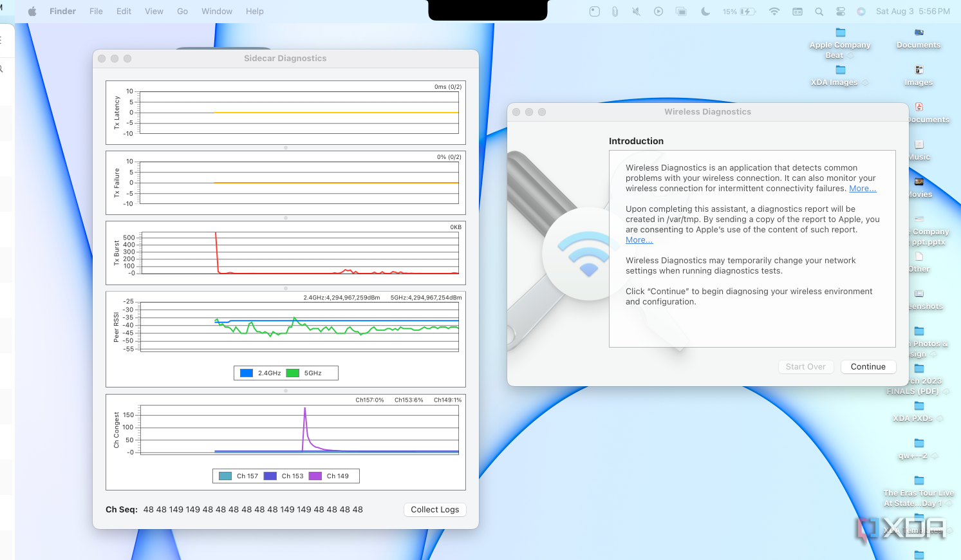Click the muted speaker status icon
Viewport: 961px width, 560px height.
coord(636,12)
